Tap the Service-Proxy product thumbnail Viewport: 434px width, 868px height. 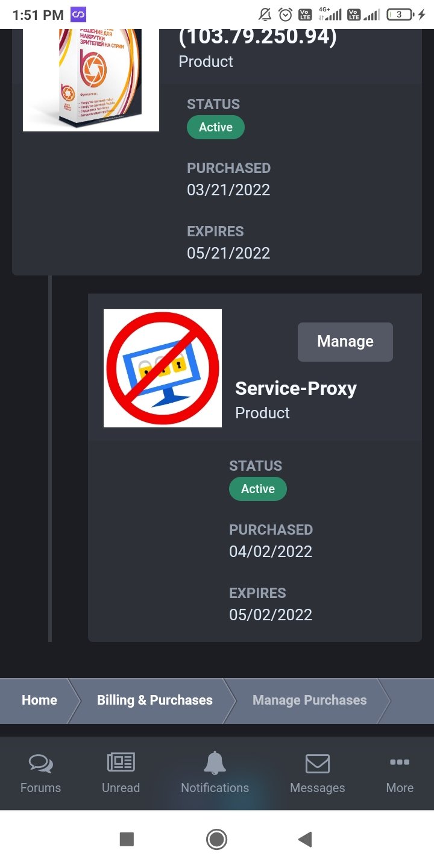(163, 368)
